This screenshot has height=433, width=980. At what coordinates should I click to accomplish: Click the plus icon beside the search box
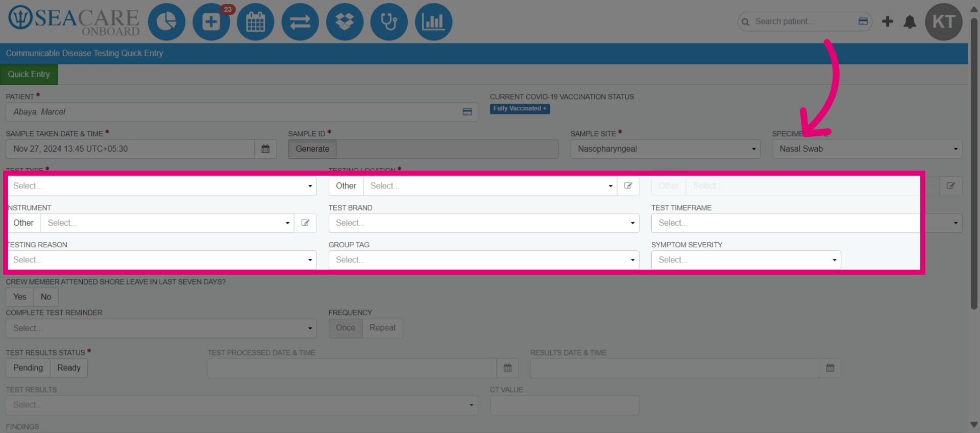point(888,21)
